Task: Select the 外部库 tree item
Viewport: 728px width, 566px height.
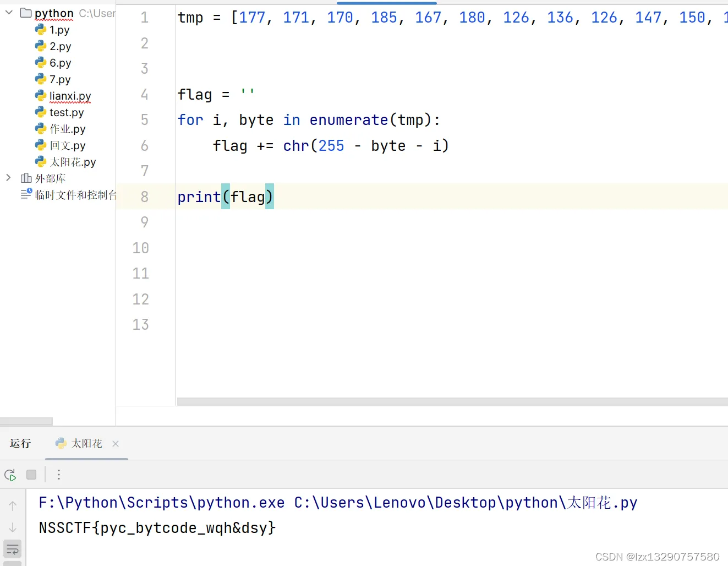Action: (51, 178)
